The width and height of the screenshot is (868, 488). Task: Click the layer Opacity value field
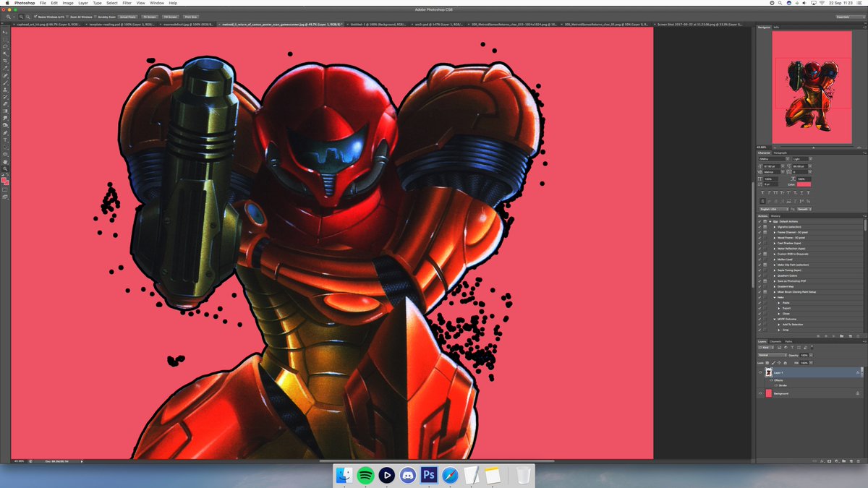(804, 355)
